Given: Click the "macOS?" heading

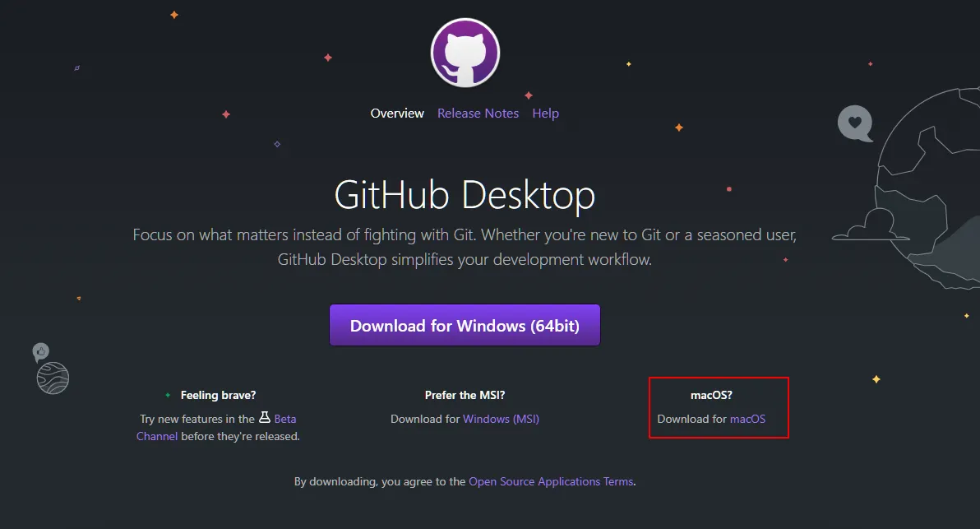Looking at the screenshot, I should (711, 395).
